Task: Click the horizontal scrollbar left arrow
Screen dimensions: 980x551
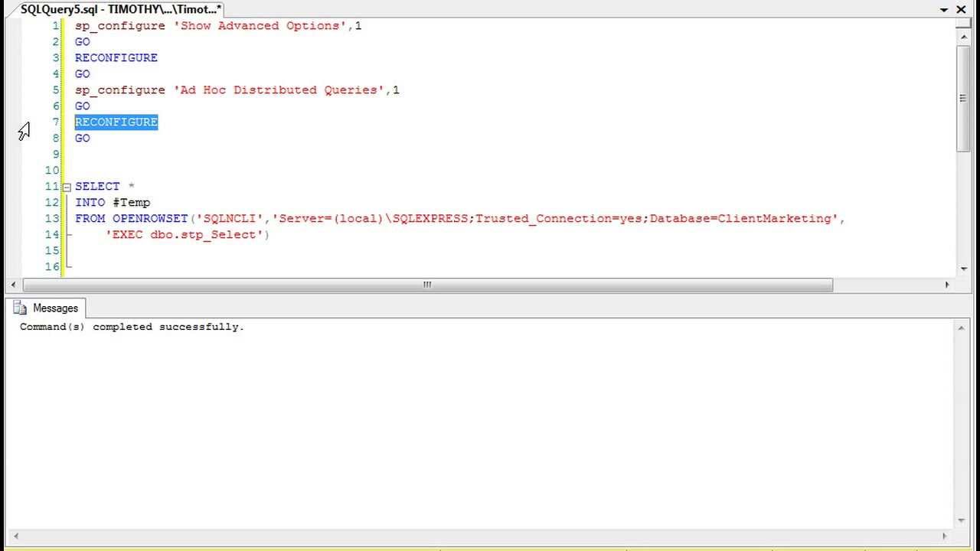Action: point(14,284)
